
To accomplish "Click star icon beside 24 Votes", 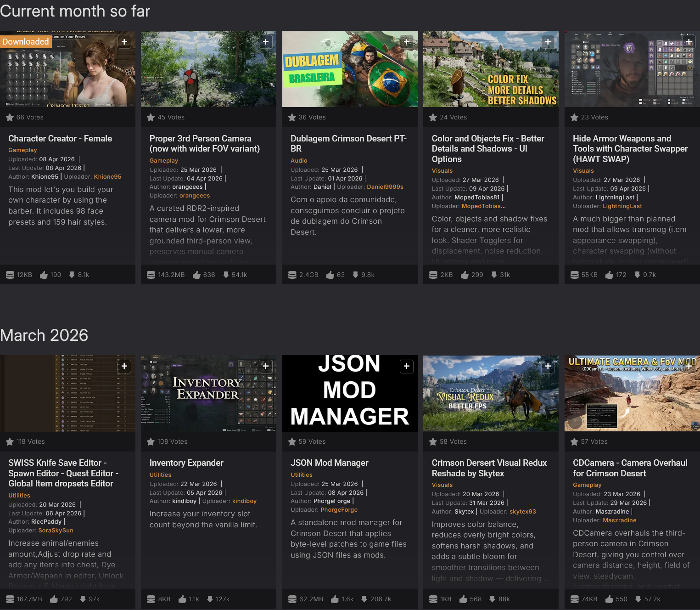I will click(433, 117).
